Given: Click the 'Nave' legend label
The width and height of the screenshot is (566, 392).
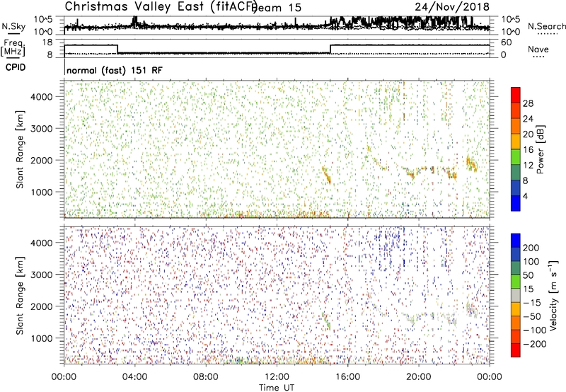Looking at the screenshot, I should [538, 49].
